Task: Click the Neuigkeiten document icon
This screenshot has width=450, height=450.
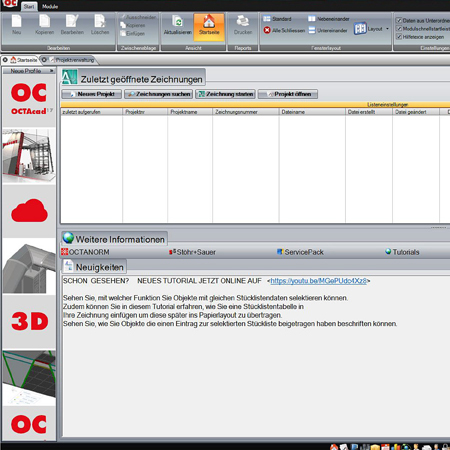Action: [68, 266]
